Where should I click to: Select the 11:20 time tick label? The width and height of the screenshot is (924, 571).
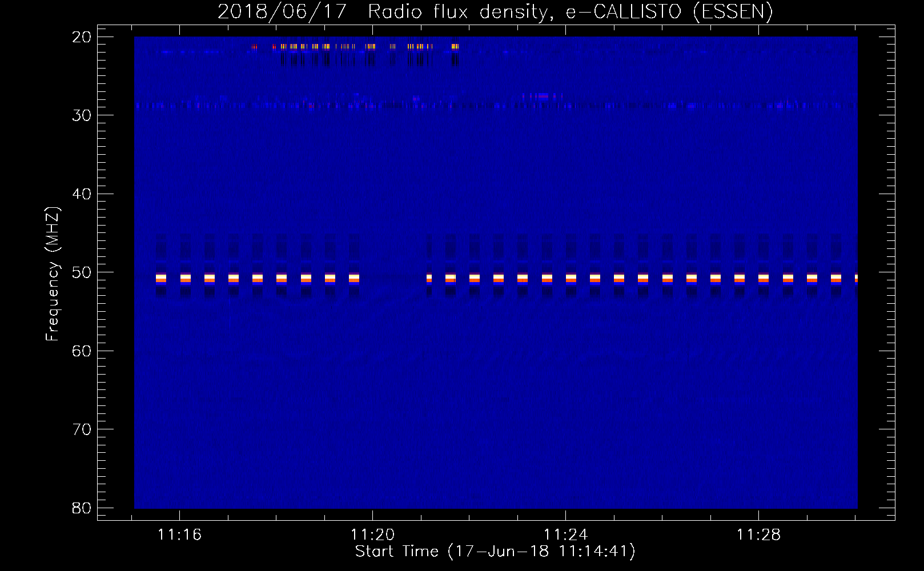pos(372,535)
